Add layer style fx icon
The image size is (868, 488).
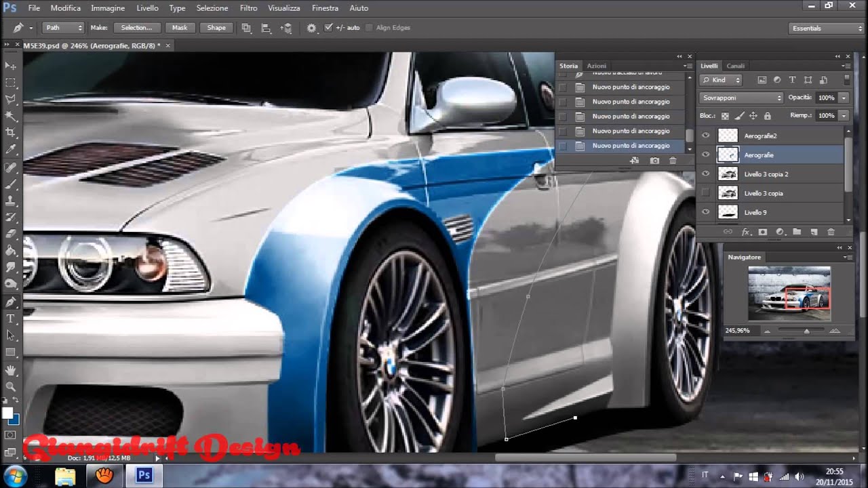(746, 232)
